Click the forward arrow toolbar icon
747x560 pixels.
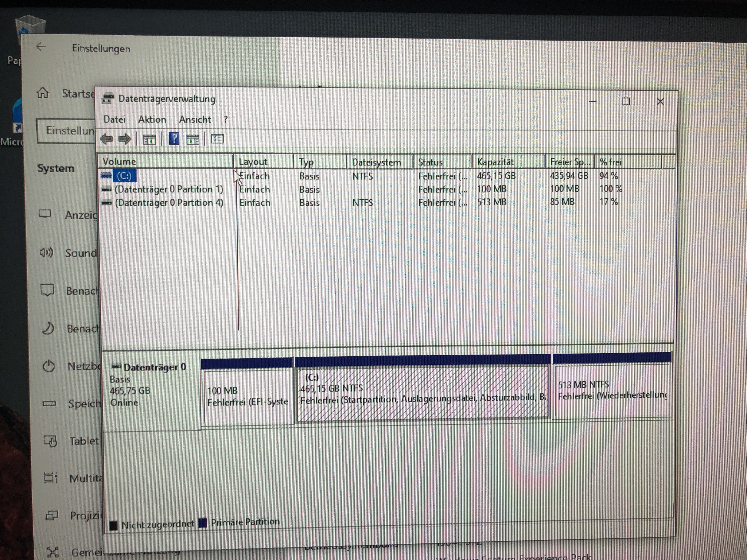pyautogui.click(x=125, y=139)
